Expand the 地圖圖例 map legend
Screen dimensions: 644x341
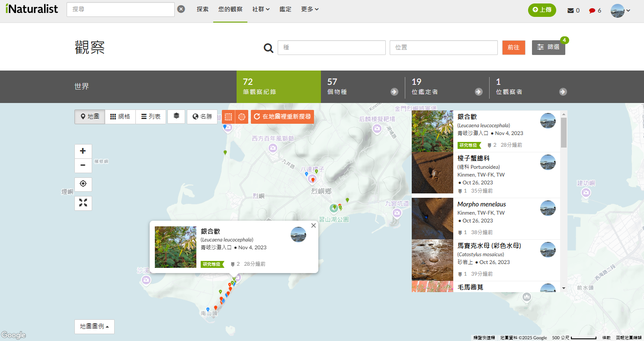(94, 327)
